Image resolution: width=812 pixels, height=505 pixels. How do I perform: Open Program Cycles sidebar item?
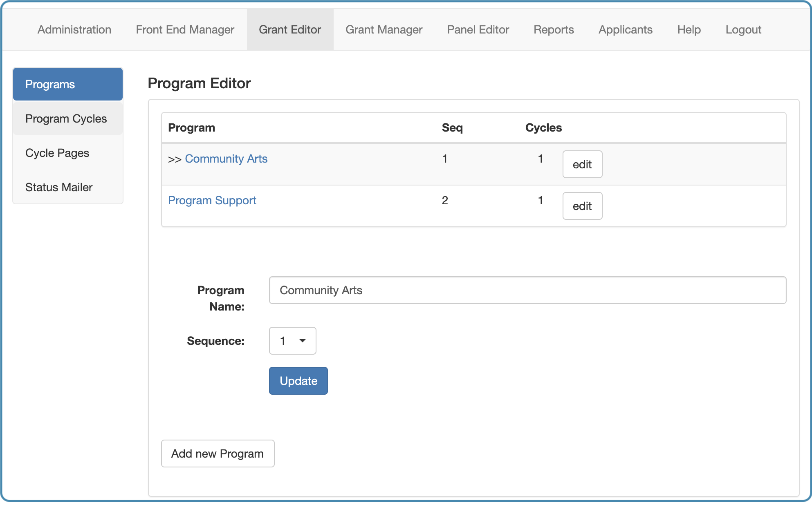coord(68,119)
